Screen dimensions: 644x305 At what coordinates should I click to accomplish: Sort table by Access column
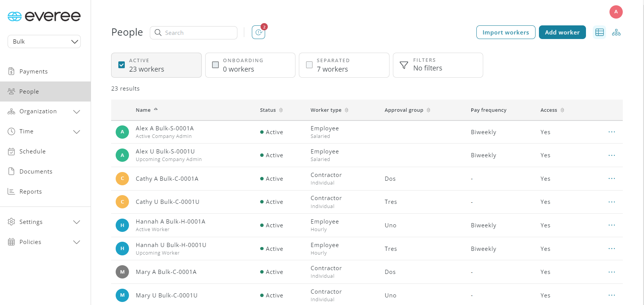click(x=562, y=110)
